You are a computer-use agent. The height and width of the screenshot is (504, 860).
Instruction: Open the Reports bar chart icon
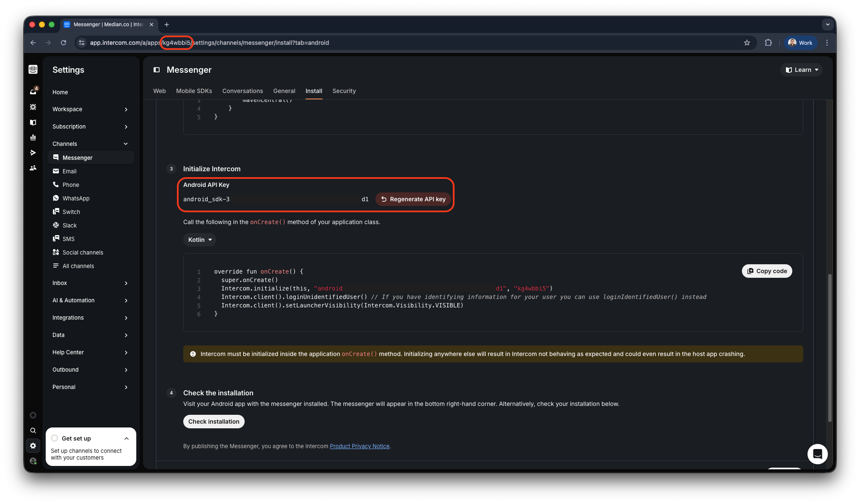click(x=33, y=137)
